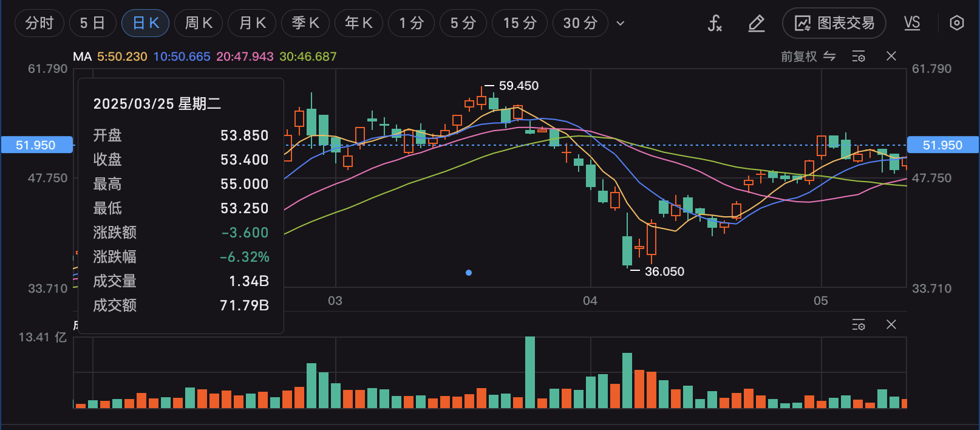Select the 月K monthly candlestick tab
The height and width of the screenshot is (430, 980).
[252, 24]
